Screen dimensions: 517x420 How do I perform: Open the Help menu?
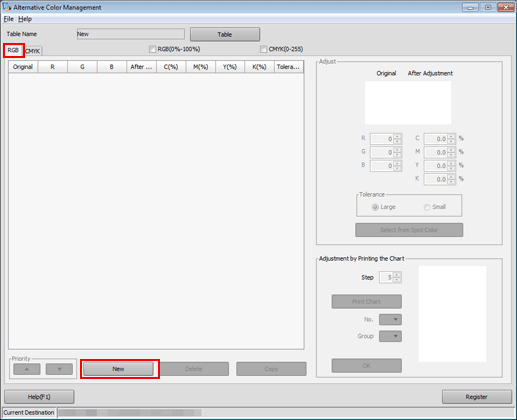coord(25,19)
